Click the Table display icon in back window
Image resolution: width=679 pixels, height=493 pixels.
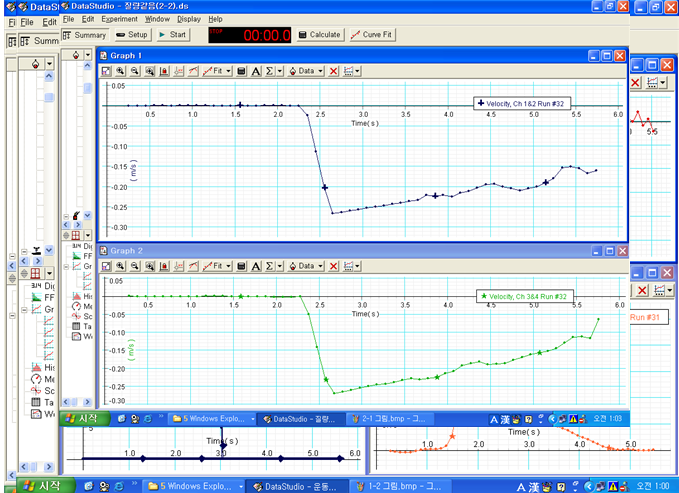pyautogui.click(x=36, y=402)
